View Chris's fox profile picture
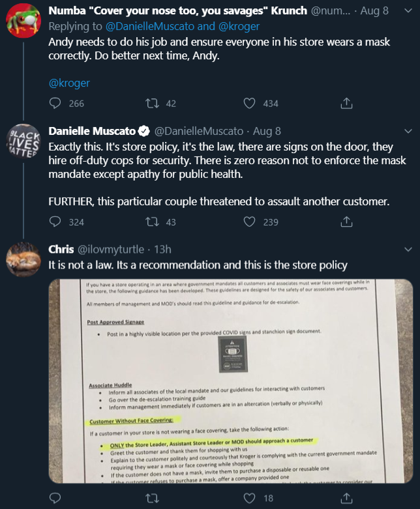Screen dimensions: 420x509 pos(23,259)
